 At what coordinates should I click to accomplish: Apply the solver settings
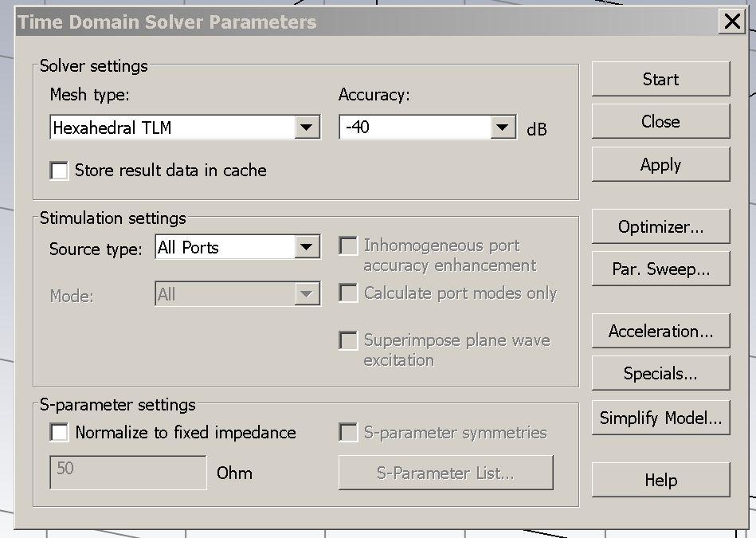(x=660, y=164)
